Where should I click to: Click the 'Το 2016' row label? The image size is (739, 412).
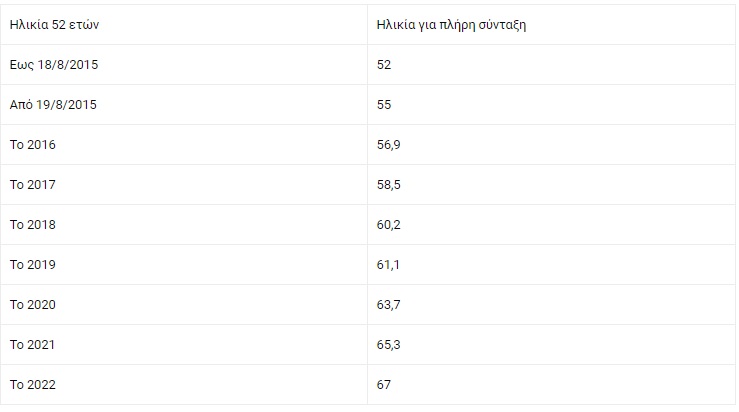pyautogui.click(x=33, y=145)
